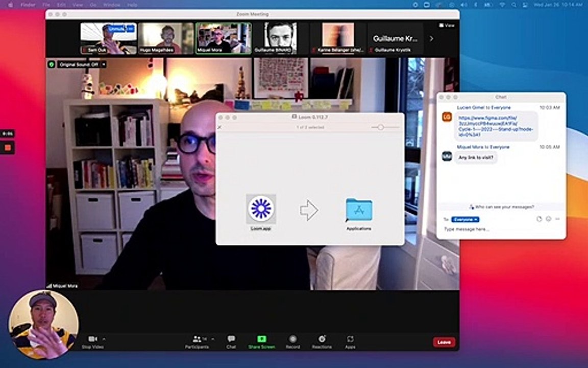Click the red Leave button
This screenshot has height=368, width=588.
[444, 342]
